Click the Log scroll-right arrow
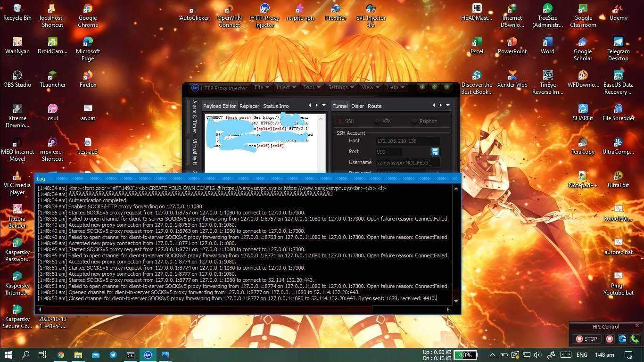 (x=448, y=309)
